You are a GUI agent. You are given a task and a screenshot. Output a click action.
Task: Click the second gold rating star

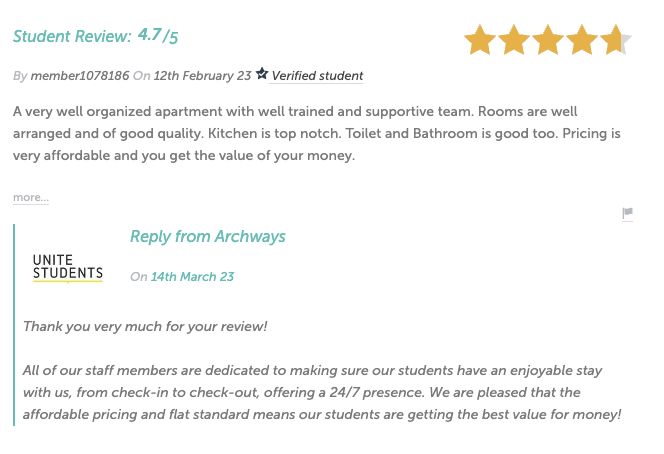click(514, 40)
